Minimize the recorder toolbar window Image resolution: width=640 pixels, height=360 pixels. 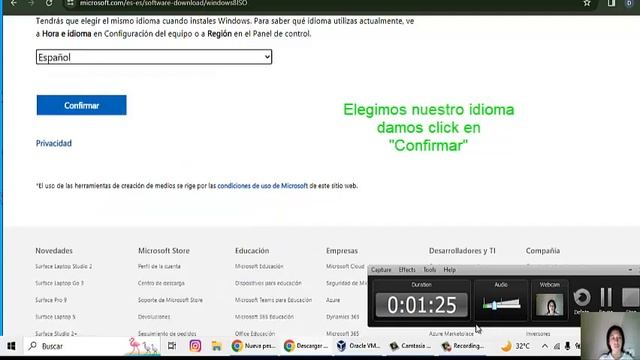[630, 270]
